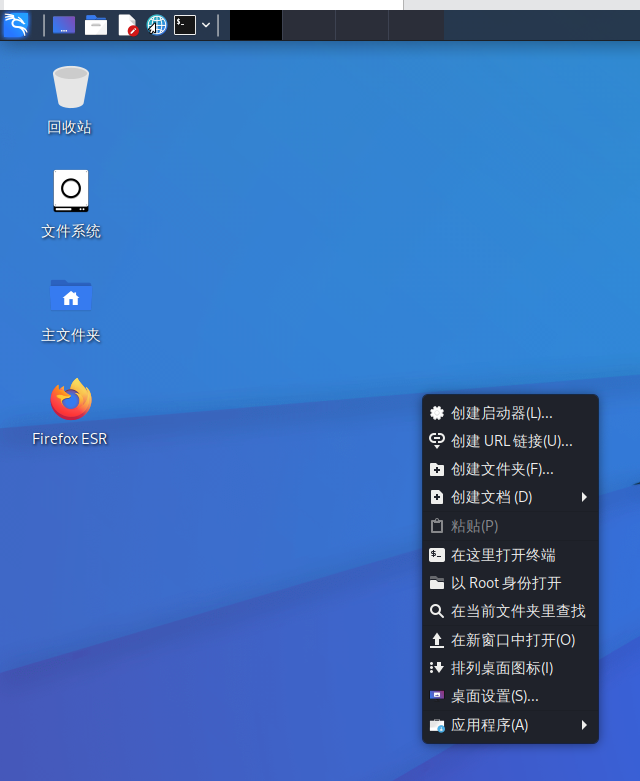The height and width of the screenshot is (781, 640).
Task: Click the sort icon beside 排列桌面图标
Action: click(437, 668)
